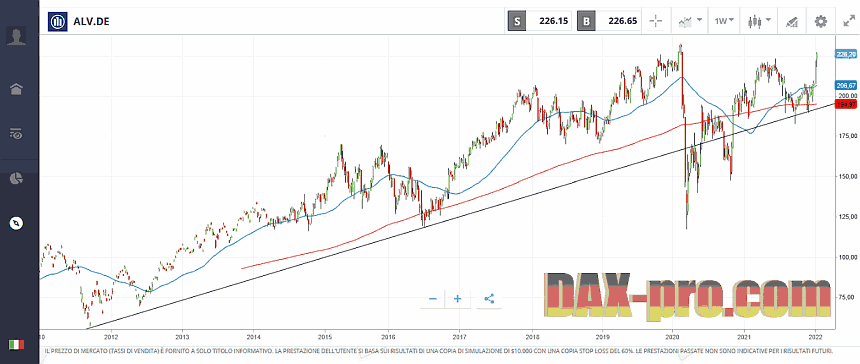Go to the Home icon in sidebar
This screenshot has width=860, height=364.
[x=16, y=89]
